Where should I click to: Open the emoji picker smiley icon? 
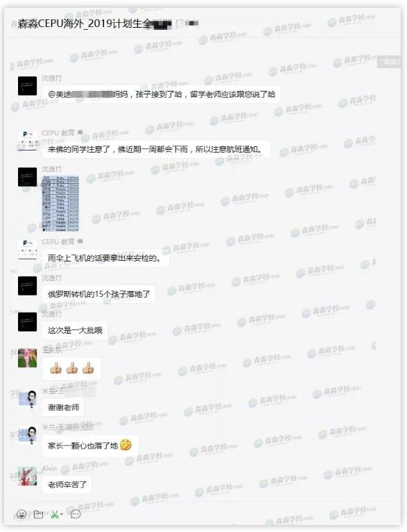click(21, 514)
